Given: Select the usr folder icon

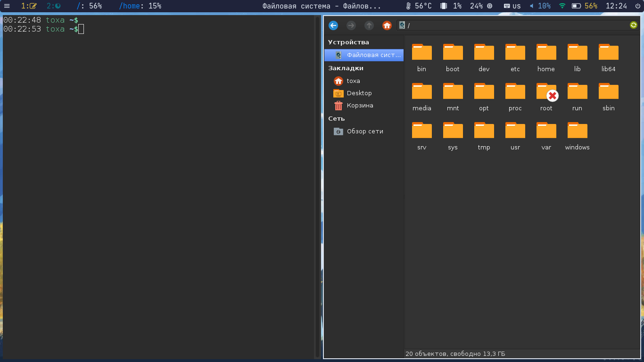Looking at the screenshot, I should [515, 130].
